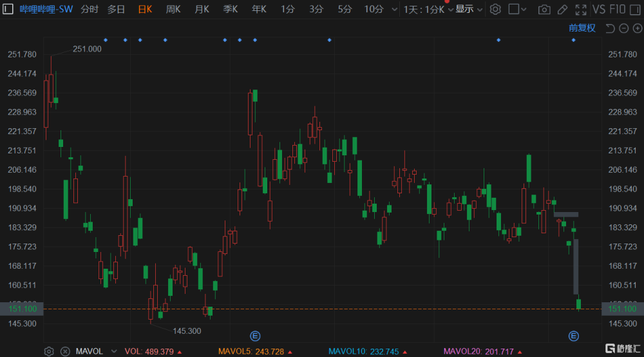
Task: Take a chart screenshot with camera icon
Action: pos(544,10)
